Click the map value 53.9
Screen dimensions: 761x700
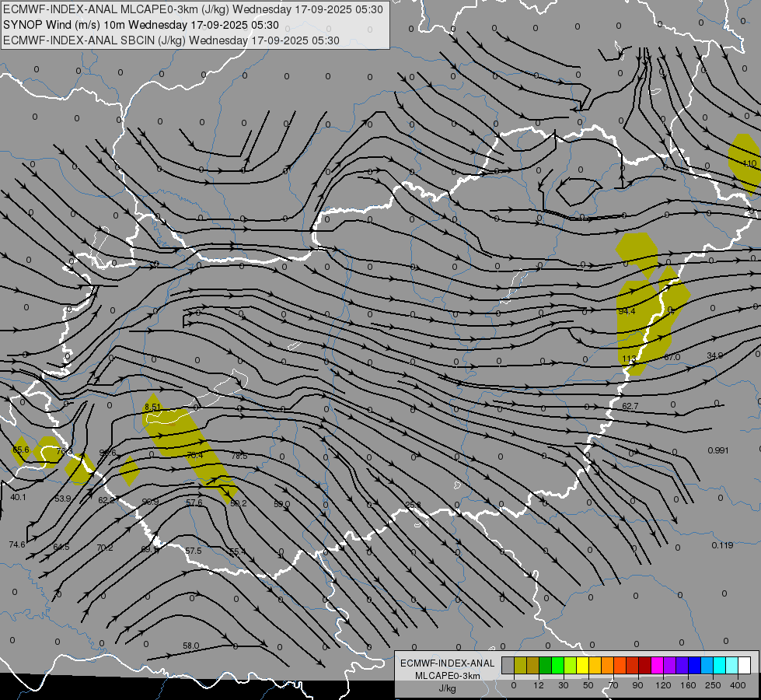coord(63,499)
